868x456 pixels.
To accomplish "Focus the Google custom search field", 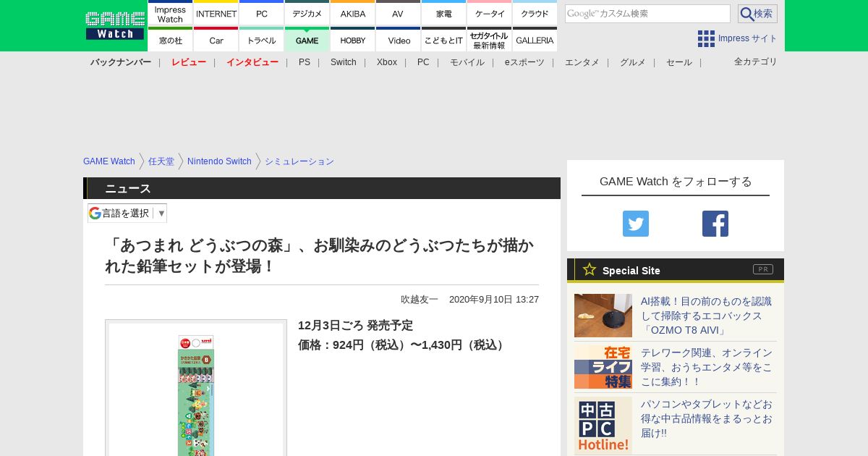I will pos(647,14).
